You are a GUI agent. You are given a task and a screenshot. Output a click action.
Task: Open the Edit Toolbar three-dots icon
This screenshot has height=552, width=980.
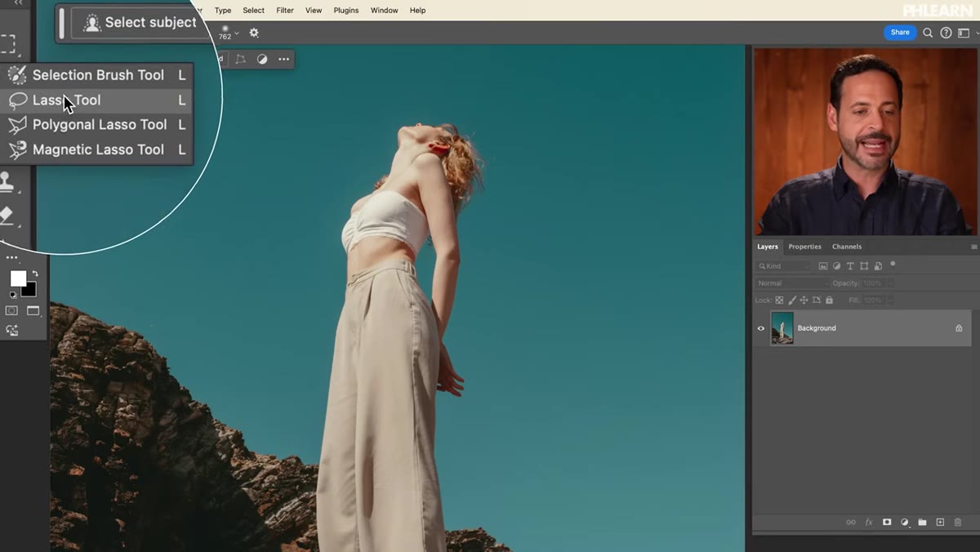tap(11, 257)
